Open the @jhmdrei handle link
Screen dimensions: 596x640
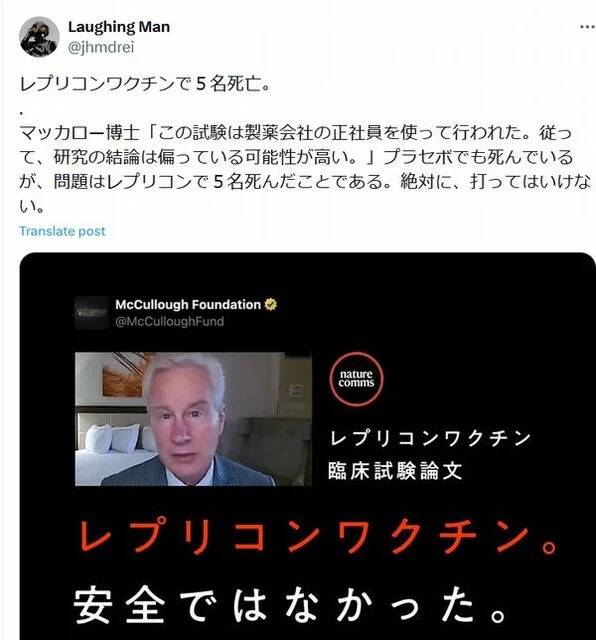coord(101,47)
